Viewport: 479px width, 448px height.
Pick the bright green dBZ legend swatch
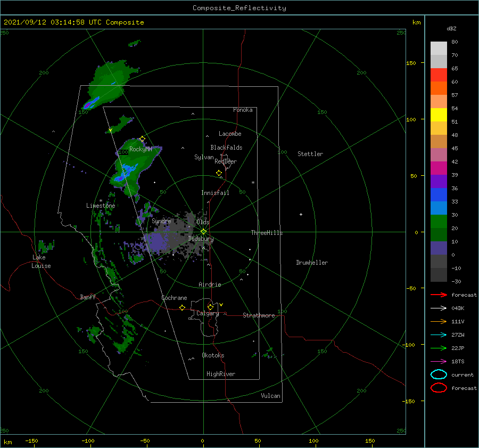point(439,221)
